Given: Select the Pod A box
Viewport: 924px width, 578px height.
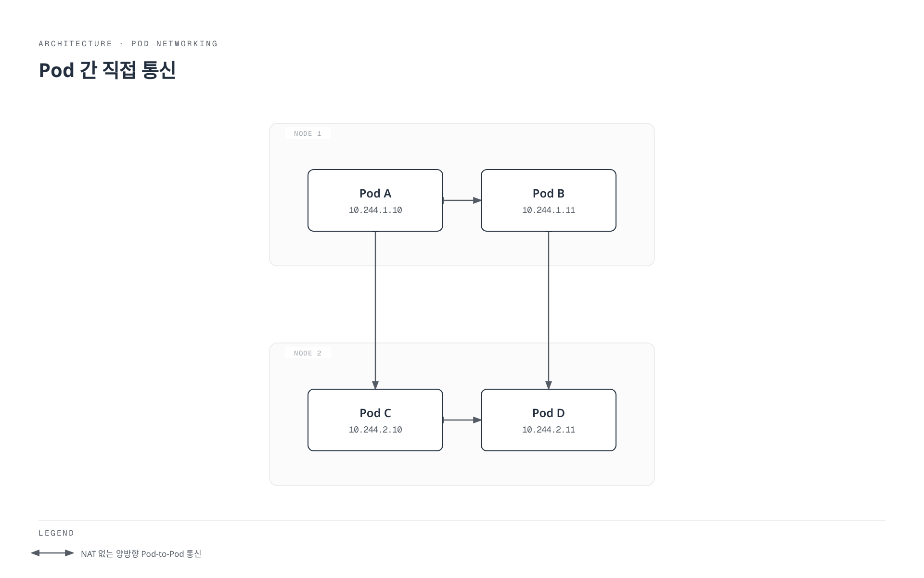Looking at the screenshot, I should pyautogui.click(x=375, y=200).
